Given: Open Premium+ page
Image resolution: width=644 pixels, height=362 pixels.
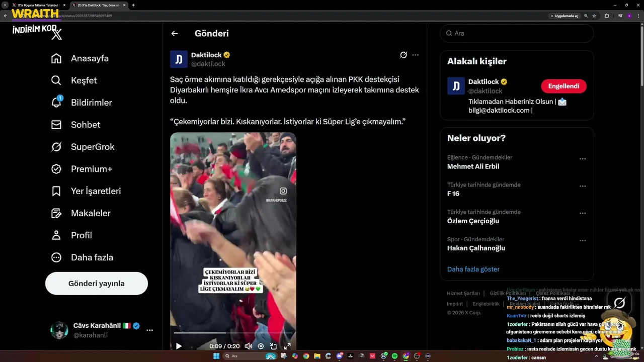Looking at the screenshot, I should [82, 169].
